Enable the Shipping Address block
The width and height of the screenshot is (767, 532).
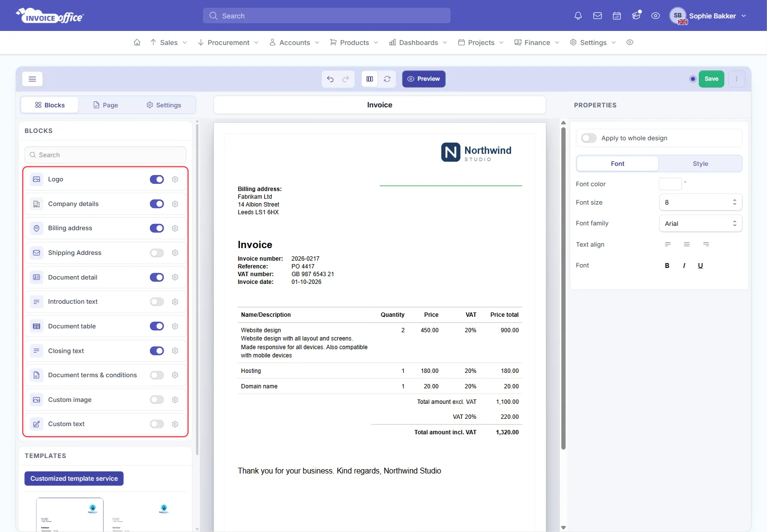[157, 253]
